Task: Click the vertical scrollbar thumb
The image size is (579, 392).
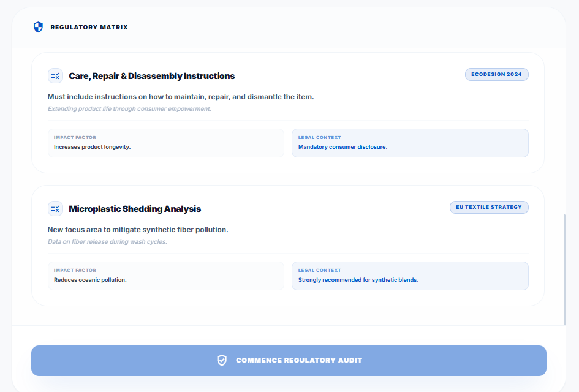Action: [x=564, y=269]
